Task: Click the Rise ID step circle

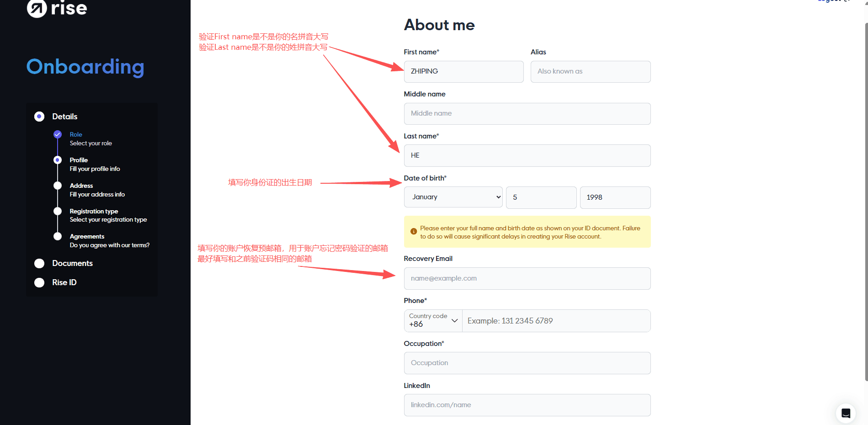Action: 39,282
